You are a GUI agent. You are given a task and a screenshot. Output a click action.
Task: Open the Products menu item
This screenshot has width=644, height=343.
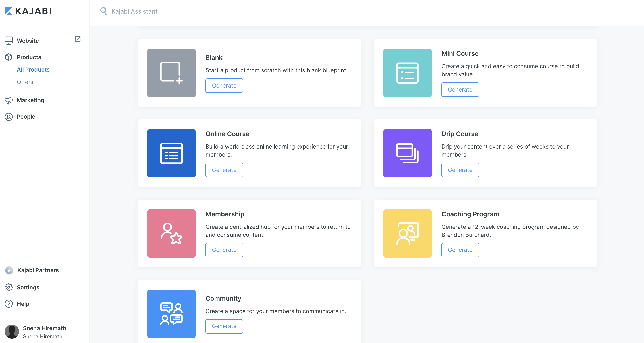[x=29, y=57]
